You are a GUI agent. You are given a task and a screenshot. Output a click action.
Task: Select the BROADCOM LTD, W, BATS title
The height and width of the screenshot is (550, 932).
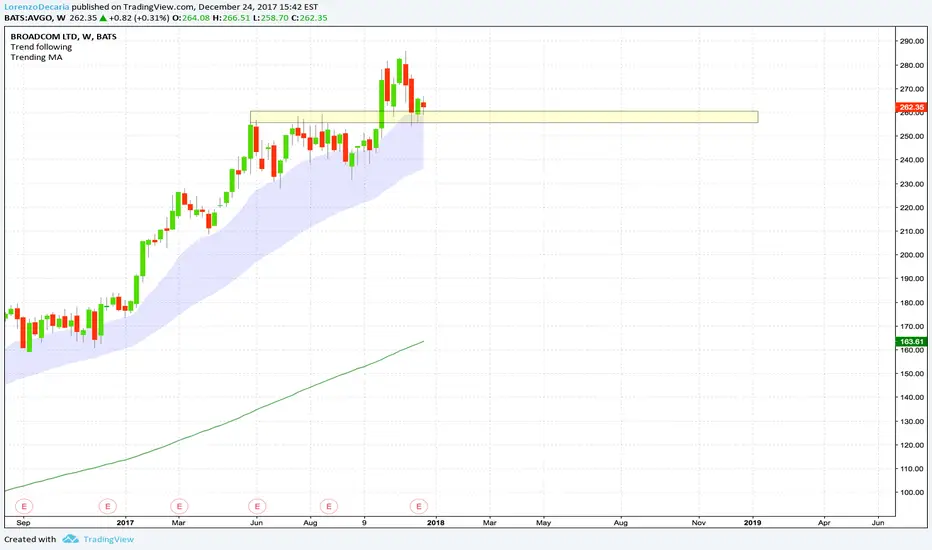coord(64,36)
